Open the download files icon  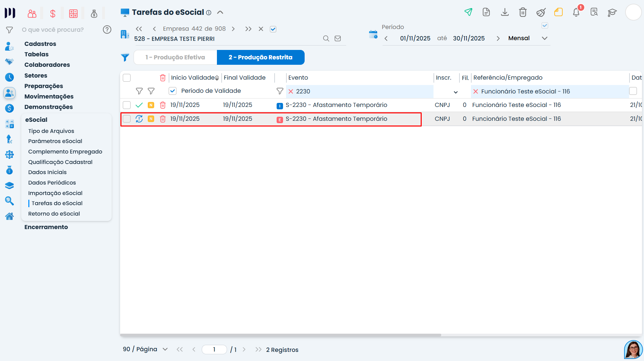point(504,12)
